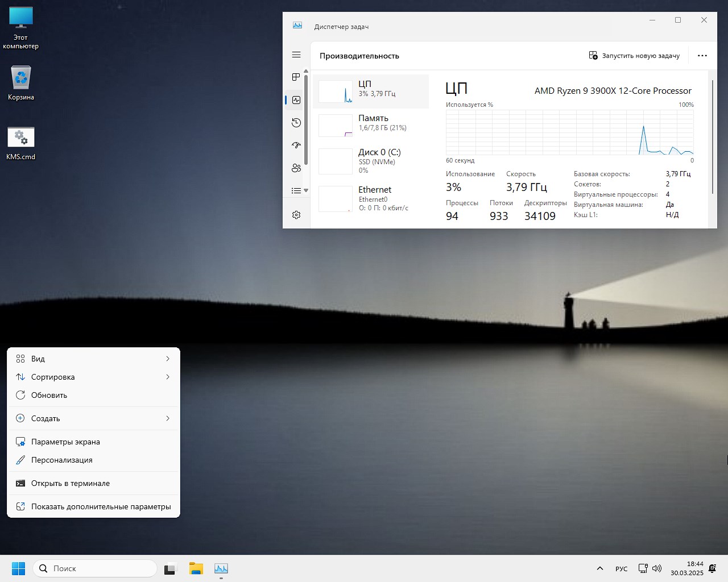The width and height of the screenshot is (728, 582).
Task: Select ЦП performance entry
Action: pos(371,91)
